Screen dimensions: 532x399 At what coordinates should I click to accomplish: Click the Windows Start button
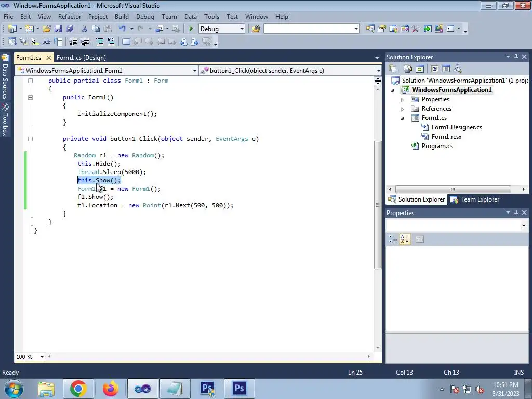click(14, 389)
